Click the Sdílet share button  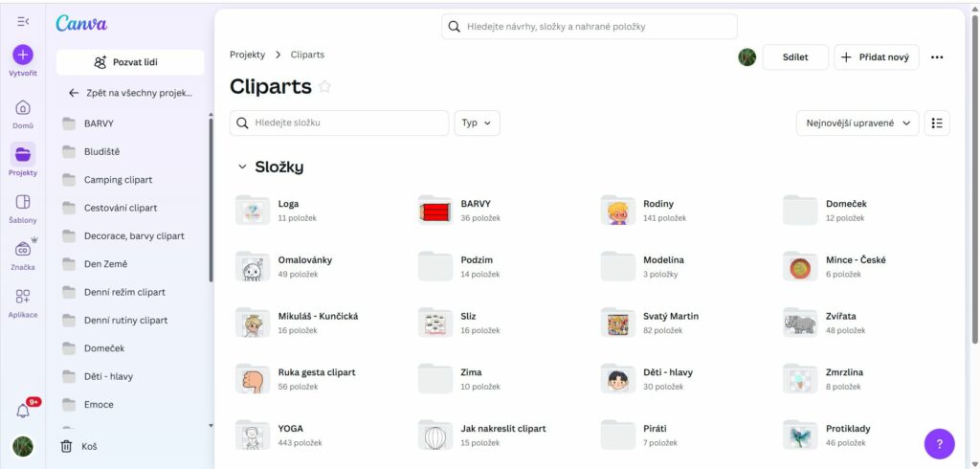[794, 57]
